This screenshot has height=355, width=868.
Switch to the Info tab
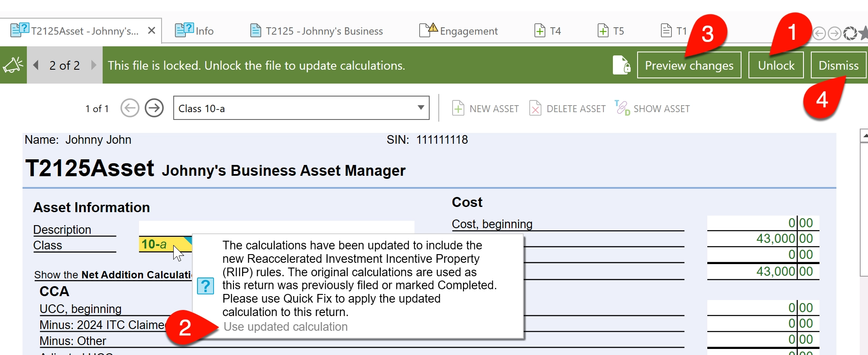[194, 31]
